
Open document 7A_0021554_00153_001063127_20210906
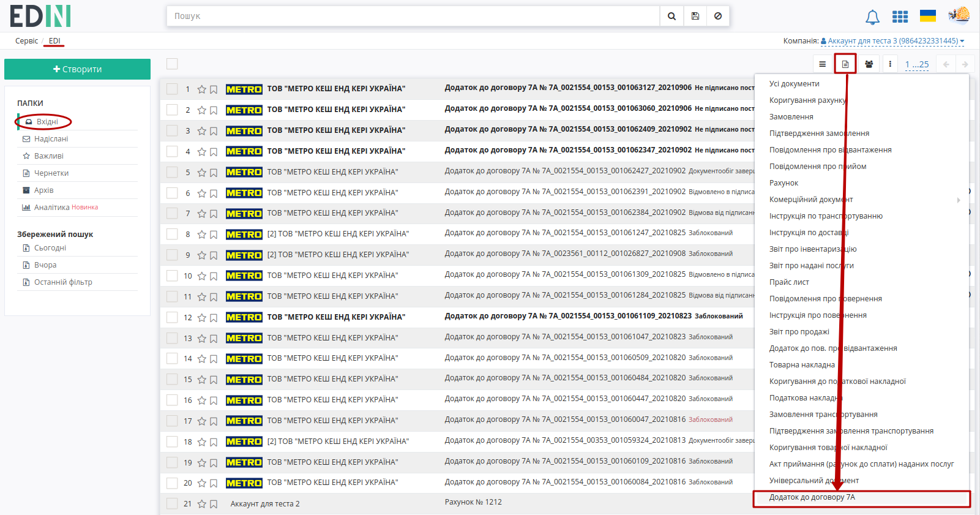coord(568,88)
